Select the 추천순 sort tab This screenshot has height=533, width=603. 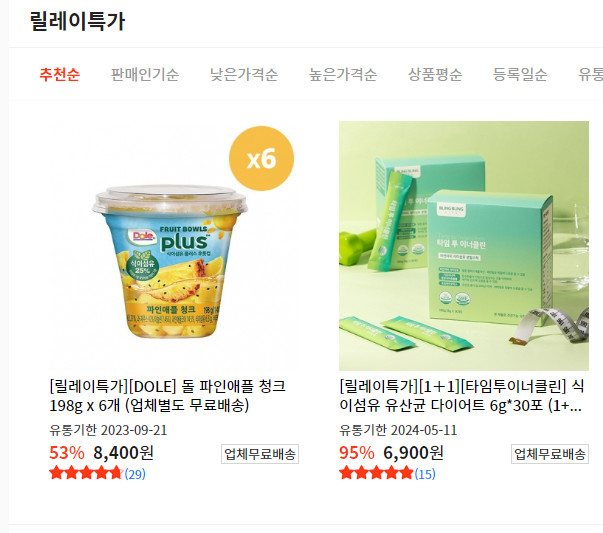[60, 74]
